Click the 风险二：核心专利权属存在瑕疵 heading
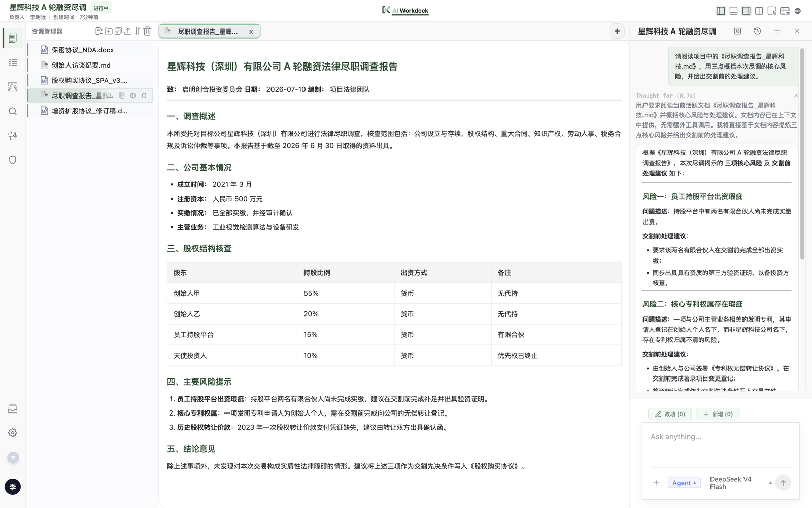The width and height of the screenshot is (812, 508). [692, 304]
